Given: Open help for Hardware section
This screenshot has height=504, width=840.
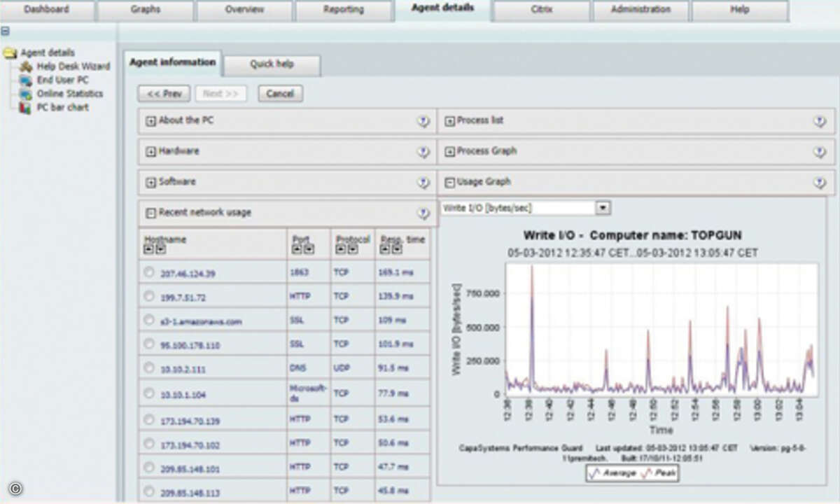Looking at the screenshot, I should (423, 152).
